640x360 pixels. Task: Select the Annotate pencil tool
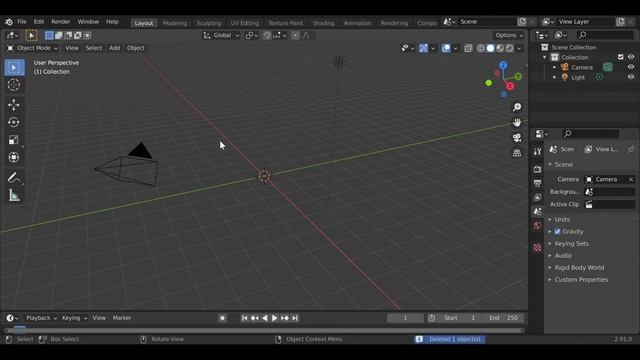tap(14, 178)
